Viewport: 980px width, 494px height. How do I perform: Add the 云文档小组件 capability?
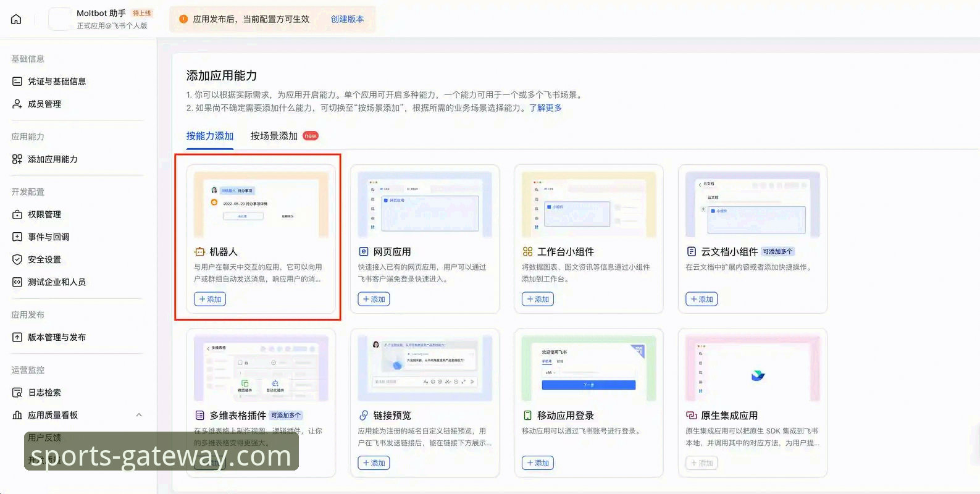701,299
